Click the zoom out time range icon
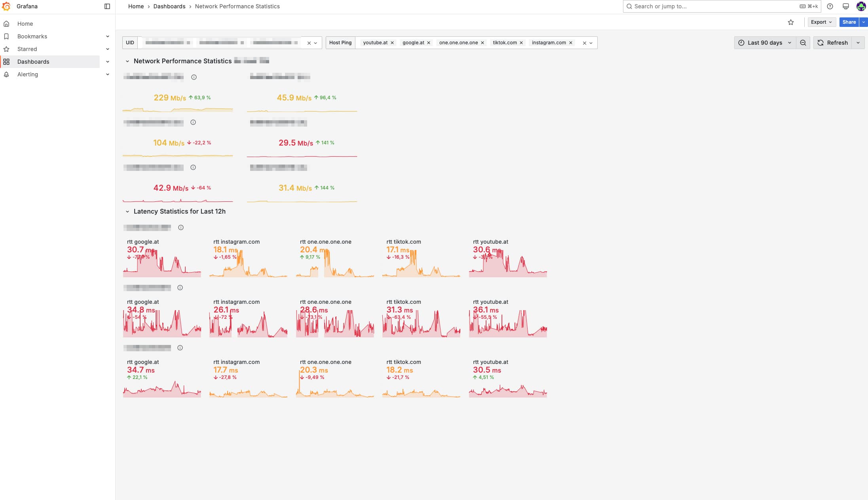The image size is (868, 500). click(803, 43)
